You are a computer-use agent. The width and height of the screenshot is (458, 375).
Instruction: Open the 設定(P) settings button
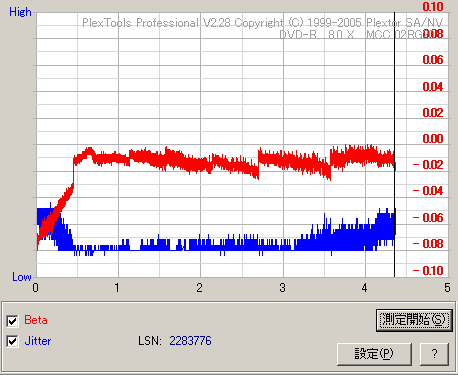[374, 354]
